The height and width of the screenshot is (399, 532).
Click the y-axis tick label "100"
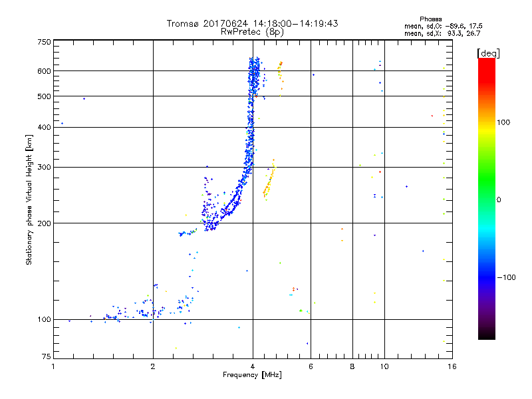pyautogui.click(x=44, y=320)
